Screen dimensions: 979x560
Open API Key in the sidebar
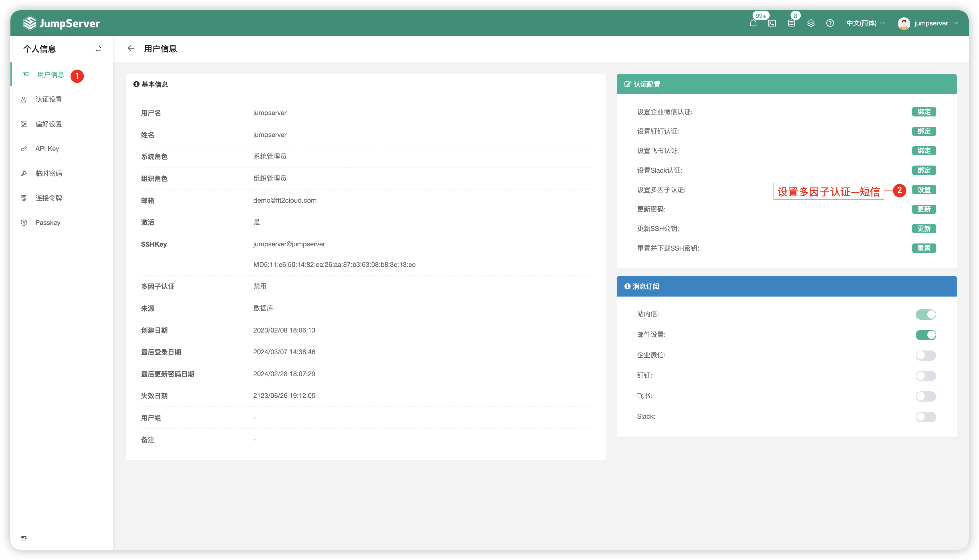pyautogui.click(x=62, y=149)
